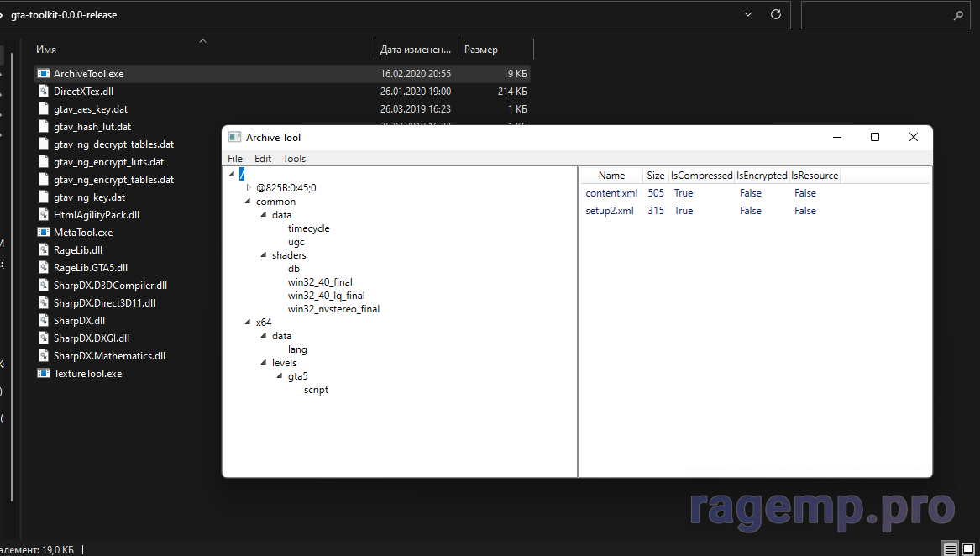Screen dimensions: 980x556
Task: Open the File menu
Action: coord(235,159)
